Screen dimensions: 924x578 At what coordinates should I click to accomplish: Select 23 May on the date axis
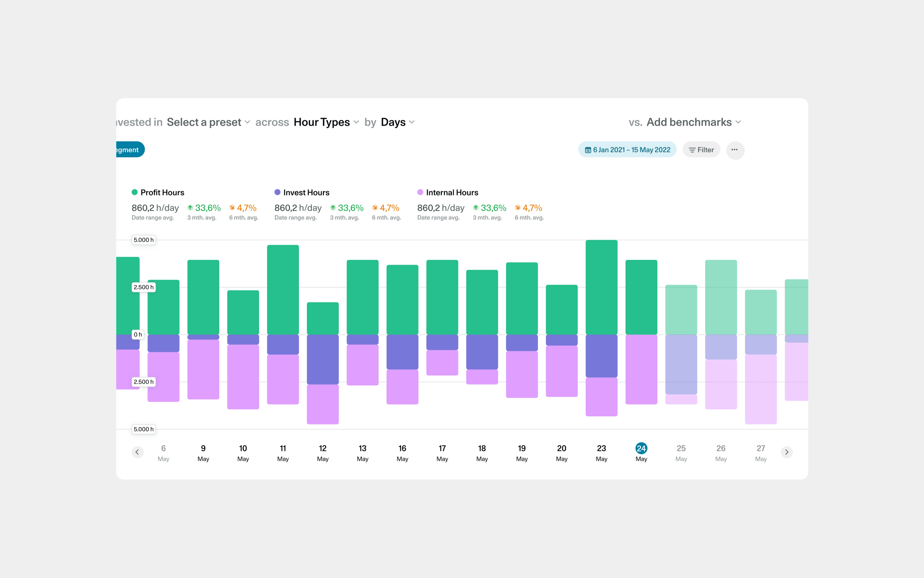click(602, 453)
